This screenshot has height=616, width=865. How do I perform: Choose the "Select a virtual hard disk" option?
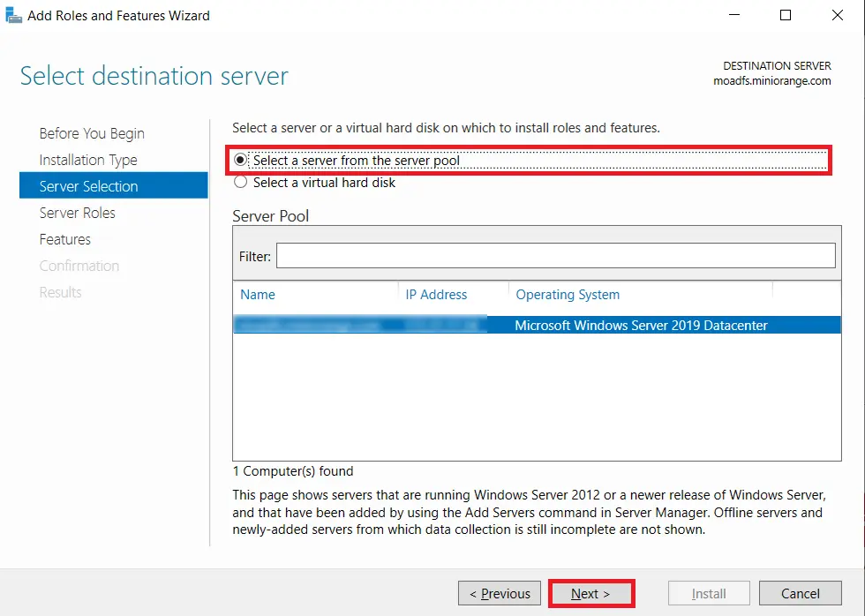coord(239,182)
